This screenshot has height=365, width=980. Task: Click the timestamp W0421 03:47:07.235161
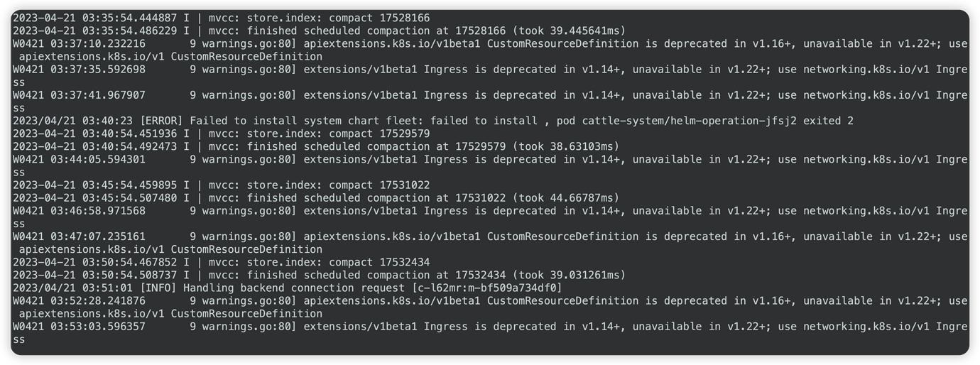pyautogui.click(x=79, y=236)
